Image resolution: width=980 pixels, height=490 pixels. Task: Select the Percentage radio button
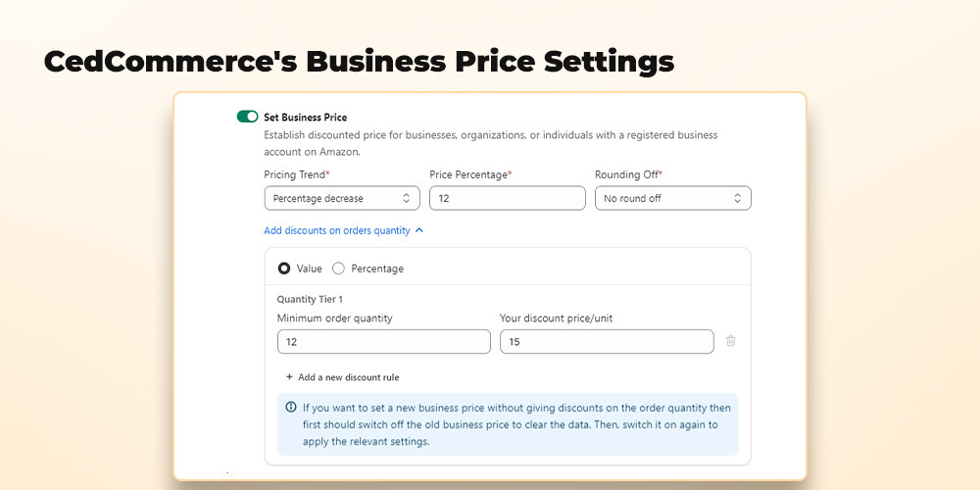pos(338,269)
